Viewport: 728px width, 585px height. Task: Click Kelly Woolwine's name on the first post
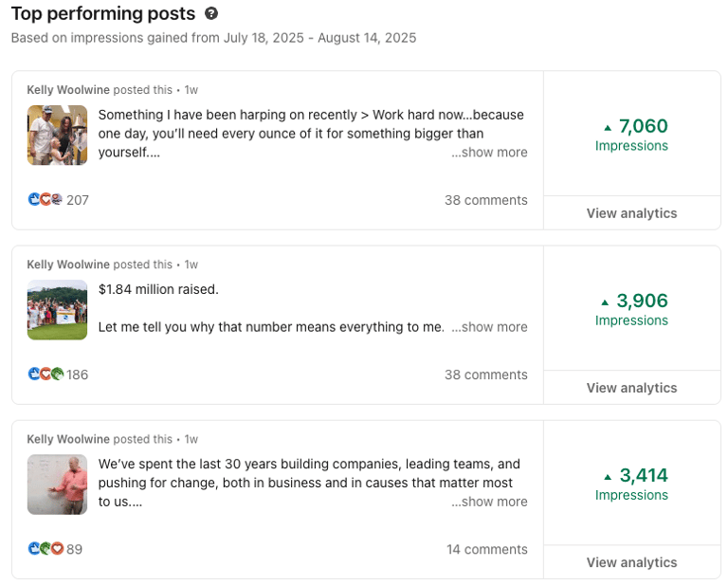click(68, 90)
